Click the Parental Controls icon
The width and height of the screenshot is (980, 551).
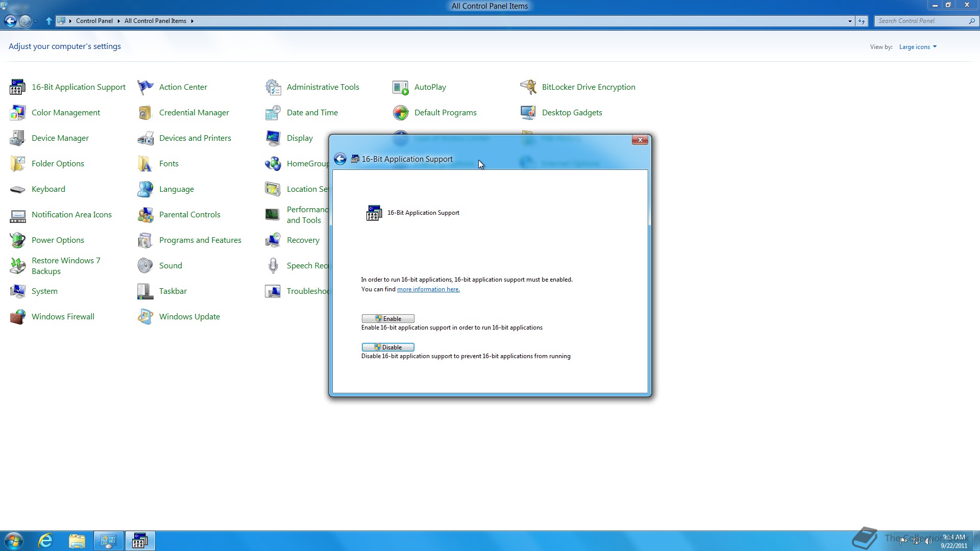pos(145,215)
